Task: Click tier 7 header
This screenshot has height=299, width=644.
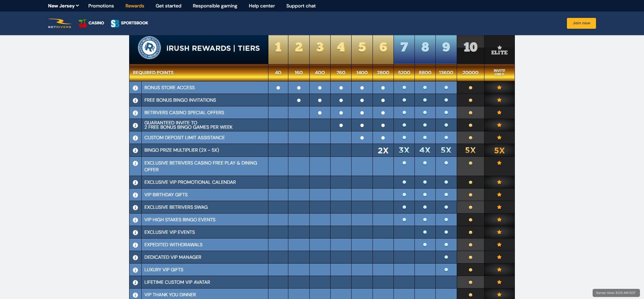Action: tap(404, 49)
